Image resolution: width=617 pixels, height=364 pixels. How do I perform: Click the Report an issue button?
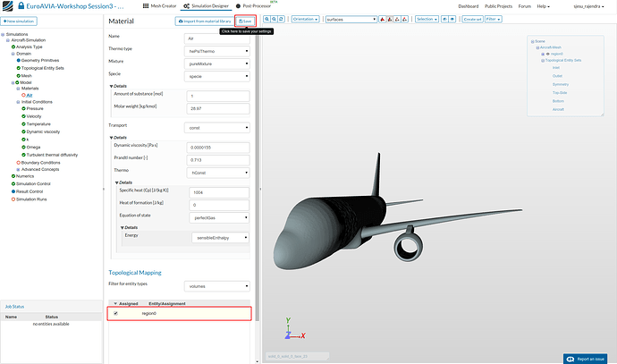pos(585,359)
